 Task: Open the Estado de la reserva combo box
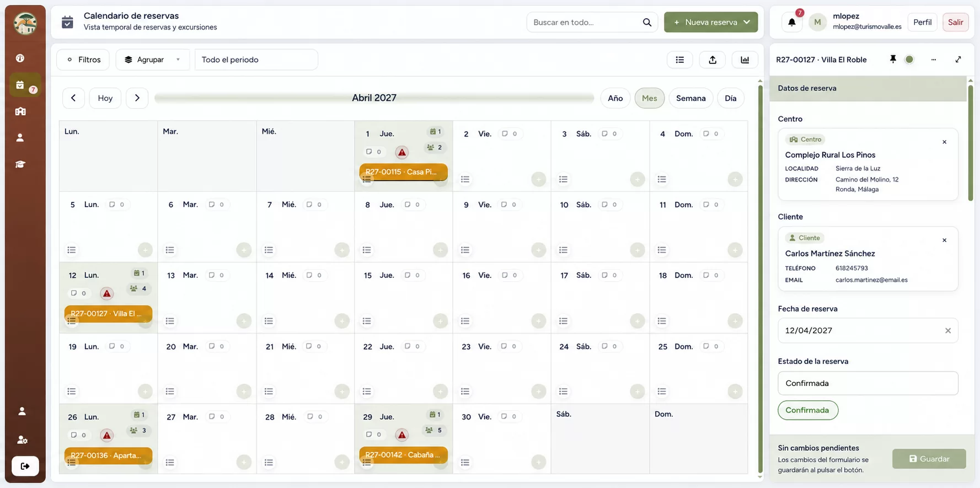(868, 383)
